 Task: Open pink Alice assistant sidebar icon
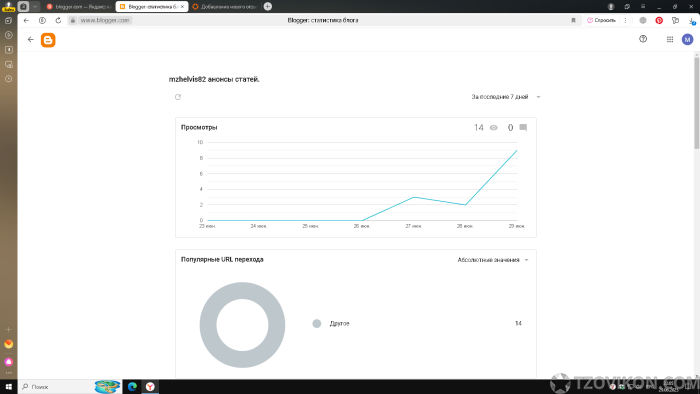tap(8, 361)
